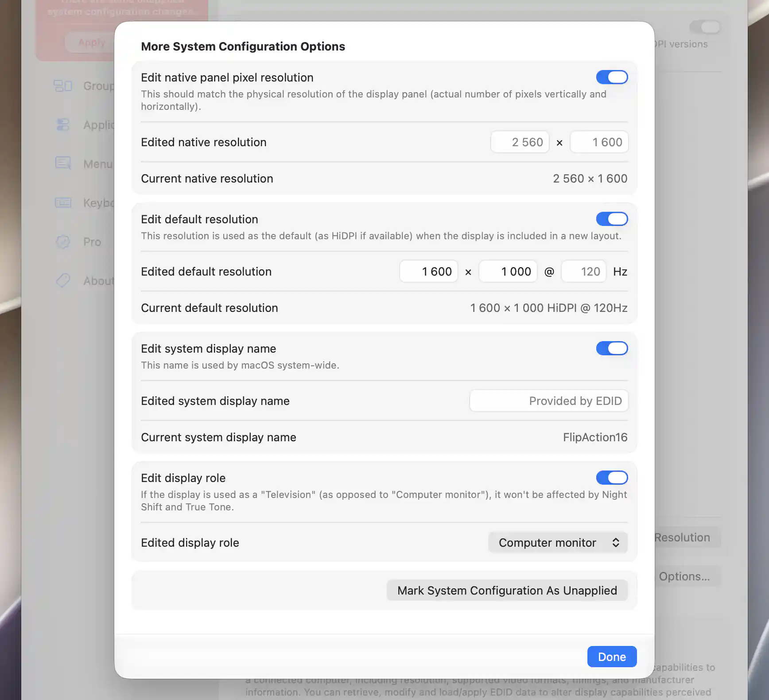This screenshot has width=769, height=700.
Task: Click the Keyboard sidebar icon in background window
Action: click(63, 203)
